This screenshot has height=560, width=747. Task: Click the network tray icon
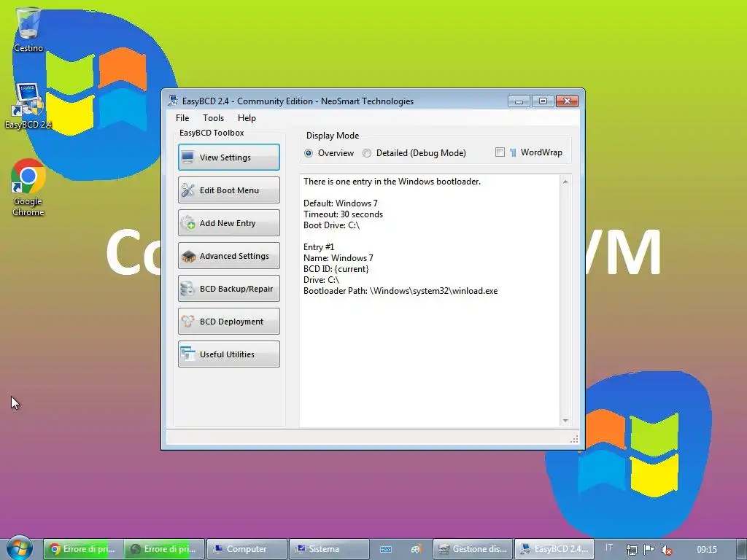(x=631, y=550)
